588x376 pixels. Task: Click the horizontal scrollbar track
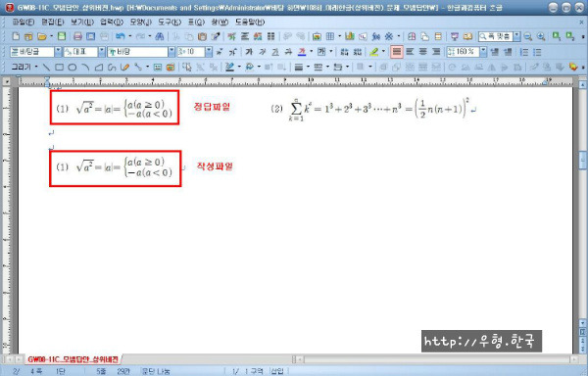(x=437, y=360)
